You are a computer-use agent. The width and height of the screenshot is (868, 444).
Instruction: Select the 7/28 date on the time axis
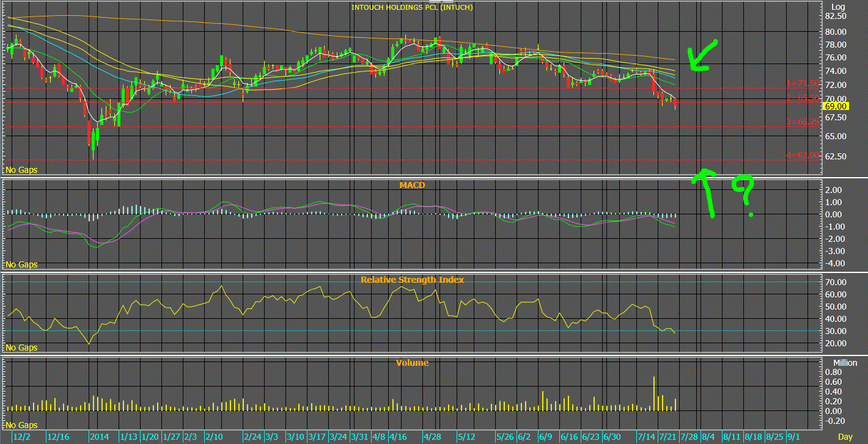click(x=689, y=437)
